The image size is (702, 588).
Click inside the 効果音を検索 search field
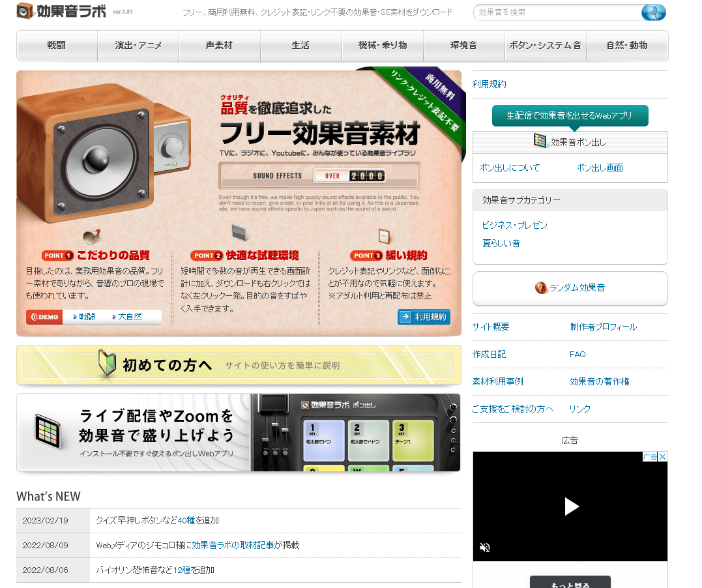(x=561, y=12)
